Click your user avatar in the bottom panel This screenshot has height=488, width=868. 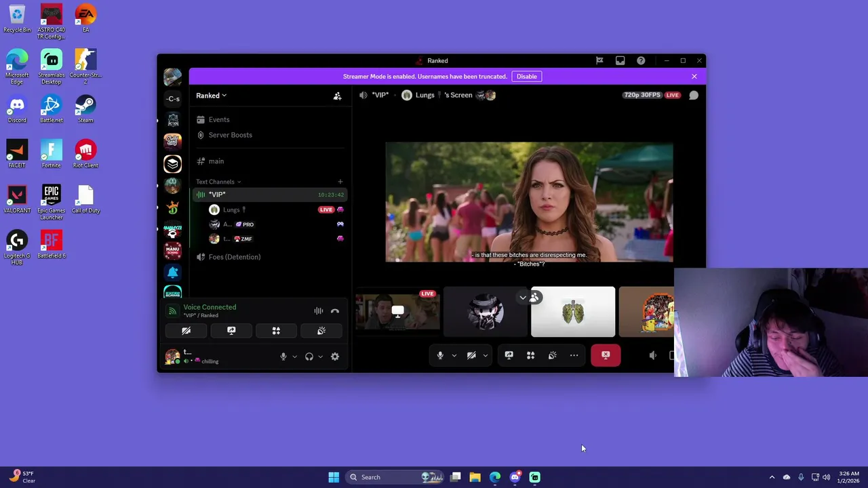pyautogui.click(x=172, y=357)
